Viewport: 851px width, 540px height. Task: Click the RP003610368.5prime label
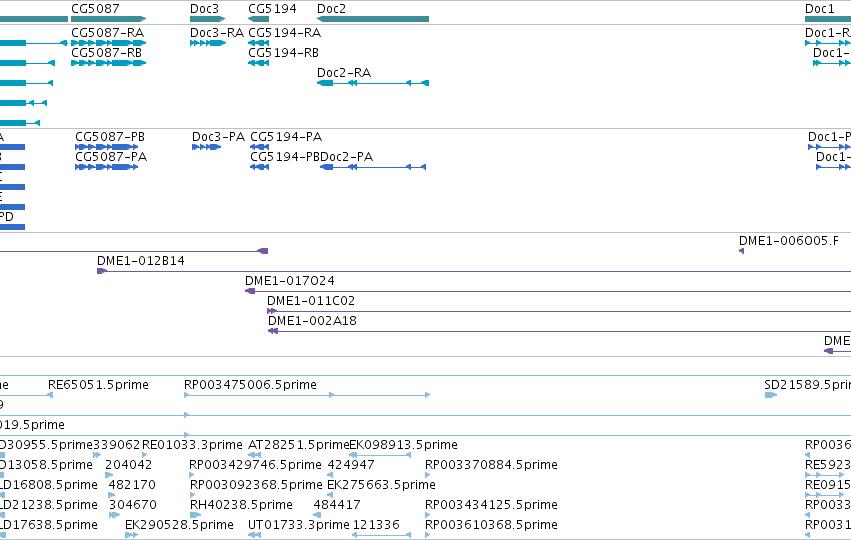pos(491,525)
